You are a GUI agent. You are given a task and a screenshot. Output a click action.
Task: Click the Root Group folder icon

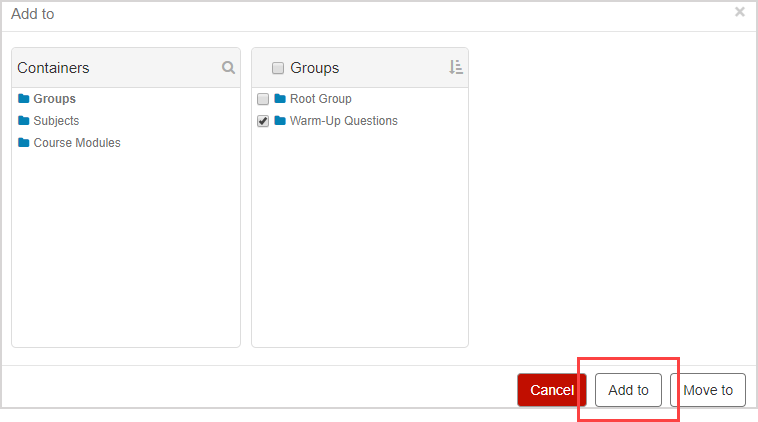coord(280,99)
